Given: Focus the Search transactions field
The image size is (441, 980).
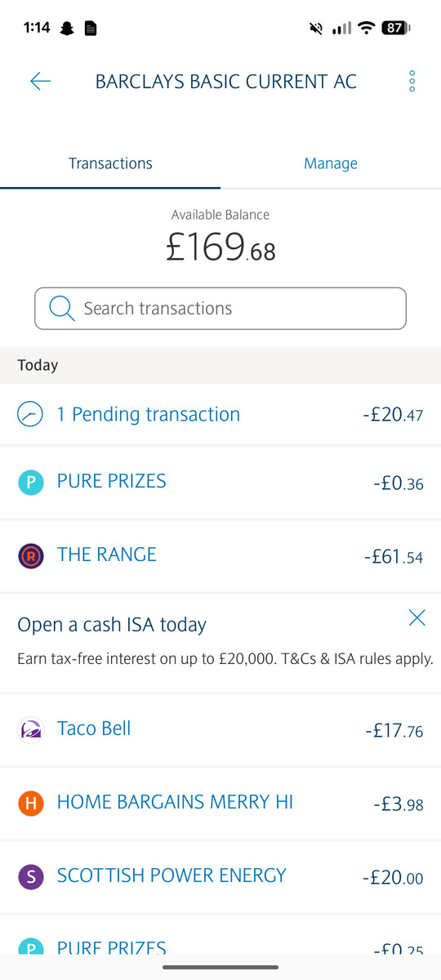Looking at the screenshot, I should pyautogui.click(x=220, y=308).
